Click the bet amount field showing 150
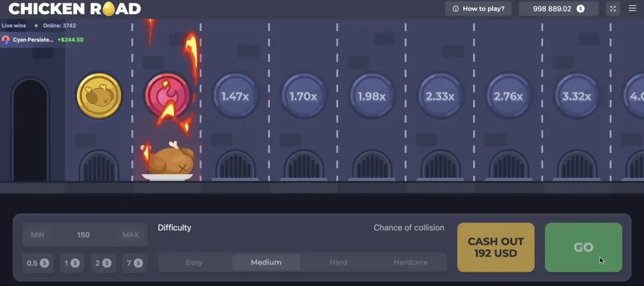 pos(83,235)
